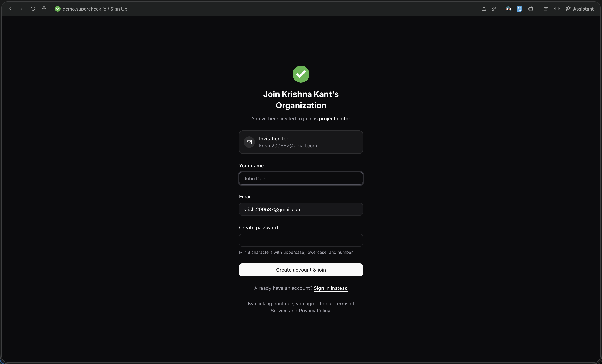Open the reader mode lines icon
The image size is (602, 364).
pyautogui.click(x=545, y=9)
